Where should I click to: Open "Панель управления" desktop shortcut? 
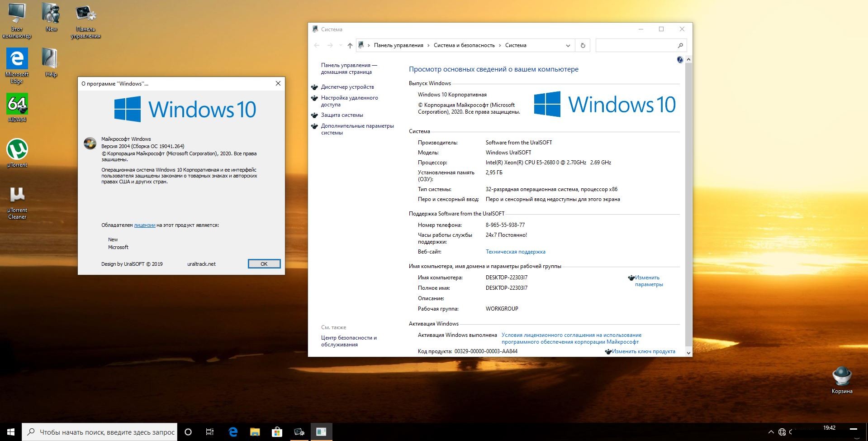pos(85,21)
